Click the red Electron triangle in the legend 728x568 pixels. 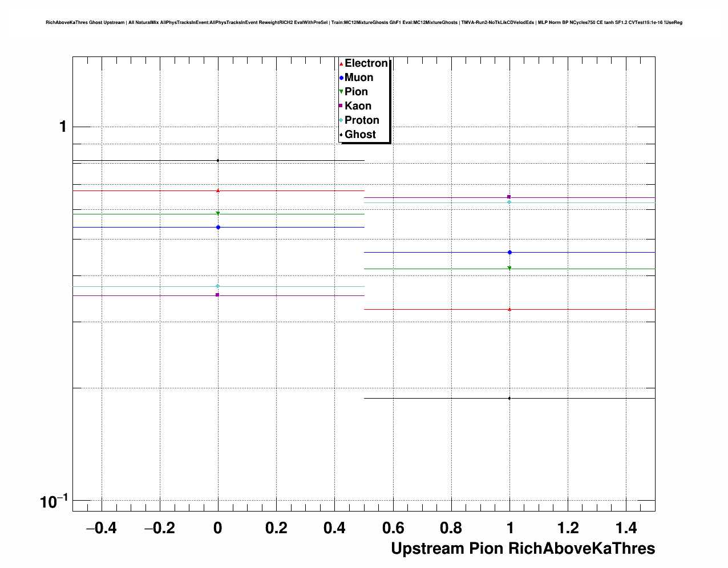[x=341, y=64]
